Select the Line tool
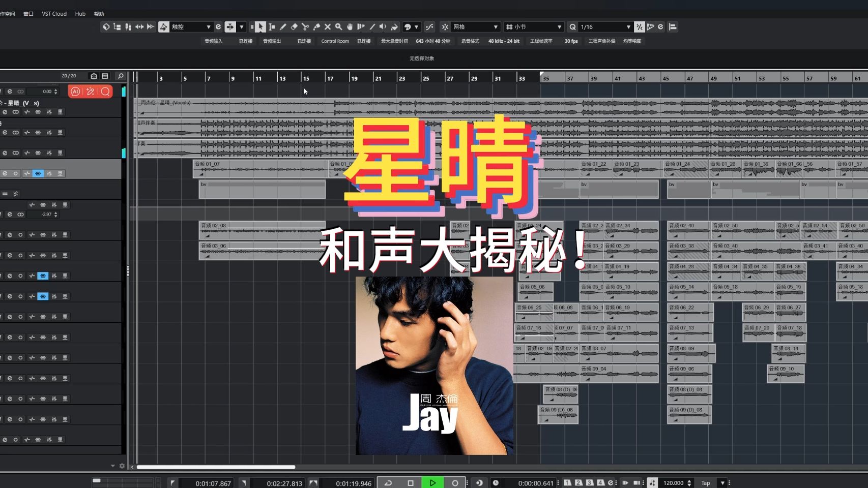 372,27
